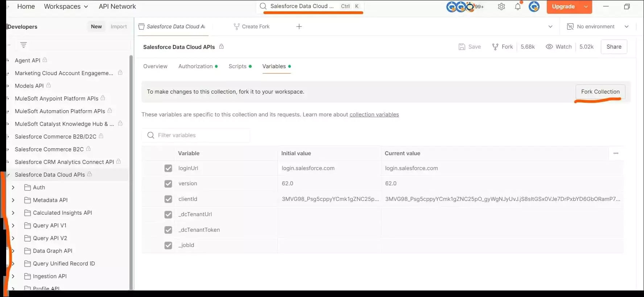The image size is (644, 297).
Task: Open the collection variables link
Action: 374,115
